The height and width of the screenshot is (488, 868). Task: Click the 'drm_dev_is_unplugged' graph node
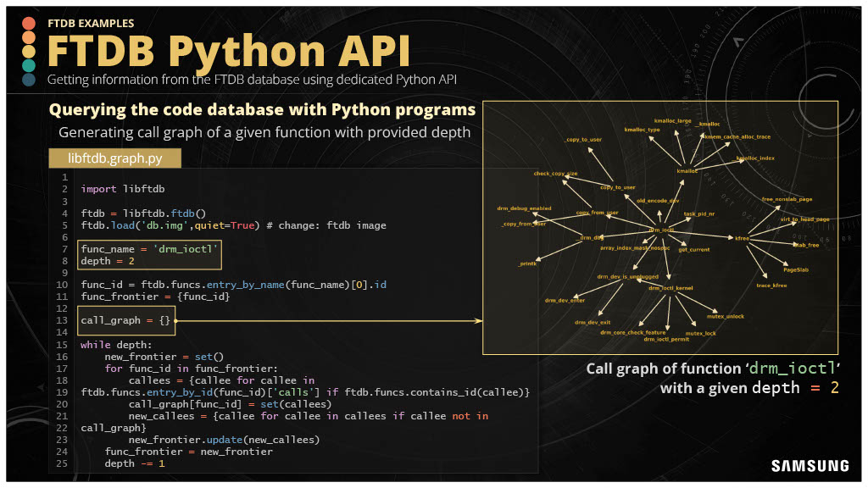[627, 276]
